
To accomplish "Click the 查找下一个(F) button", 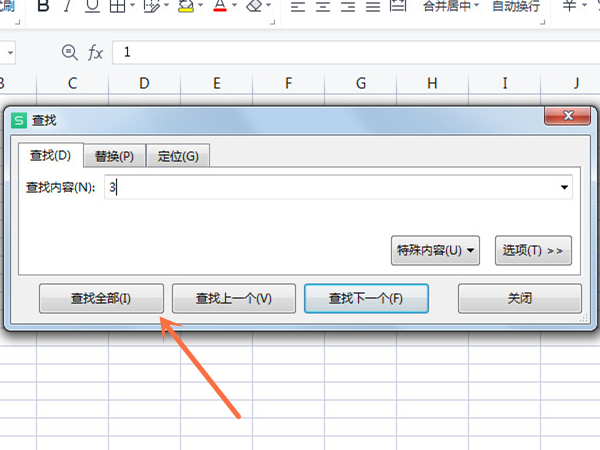I will [x=366, y=298].
